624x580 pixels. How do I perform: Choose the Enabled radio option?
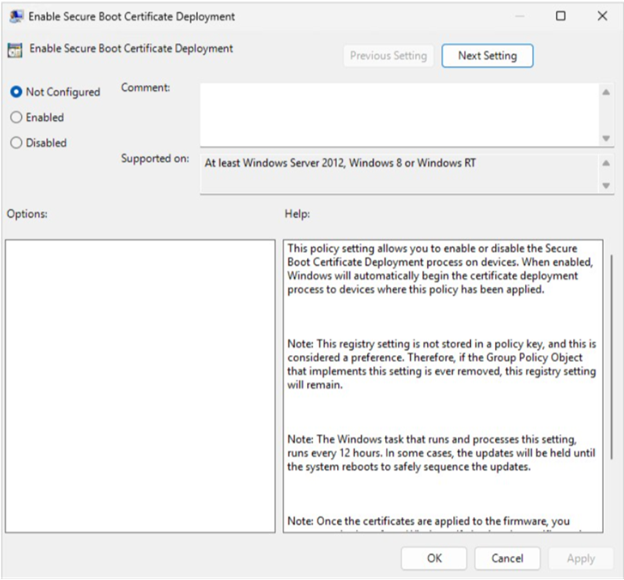[x=16, y=117]
